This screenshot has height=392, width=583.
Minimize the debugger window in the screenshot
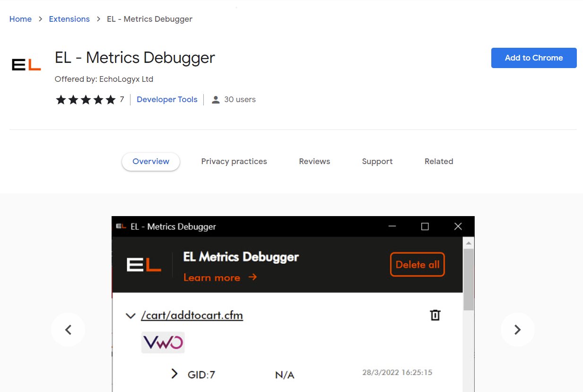[x=392, y=226]
